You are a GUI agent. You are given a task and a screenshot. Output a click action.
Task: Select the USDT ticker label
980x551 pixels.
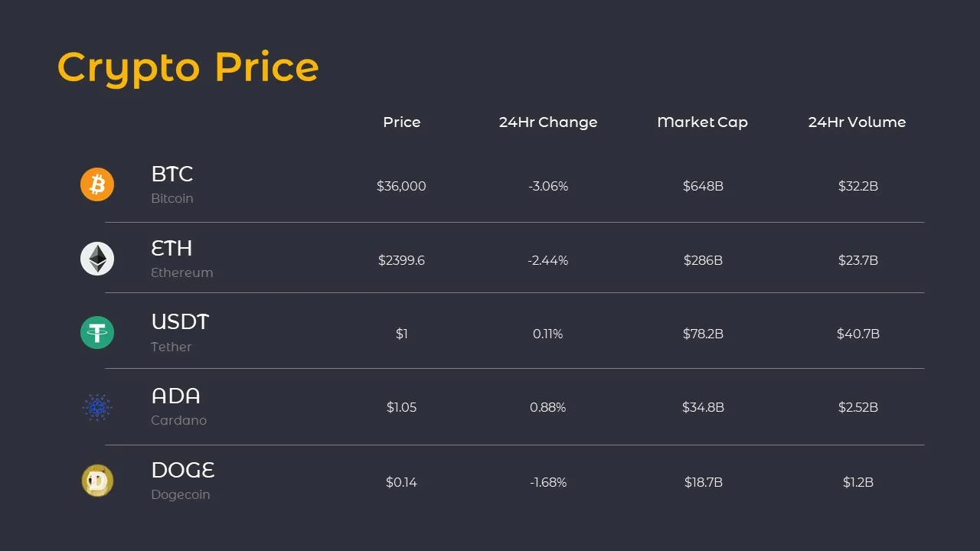[x=180, y=322]
